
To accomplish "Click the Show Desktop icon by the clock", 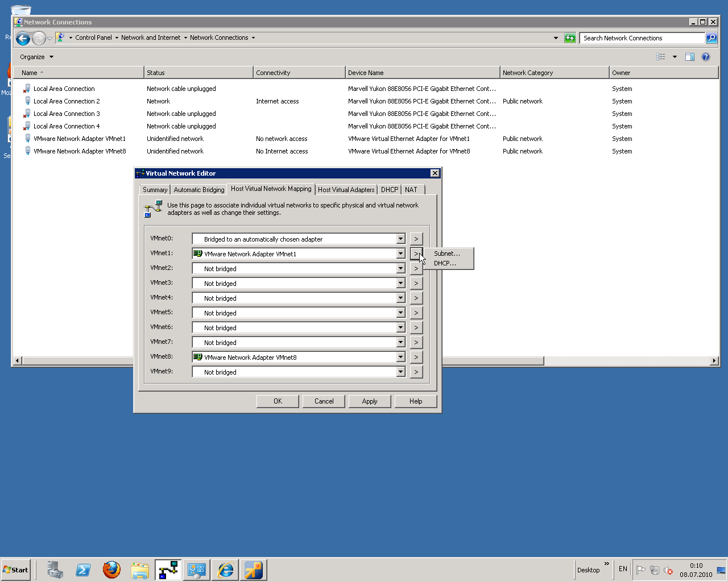I will pos(721,570).
